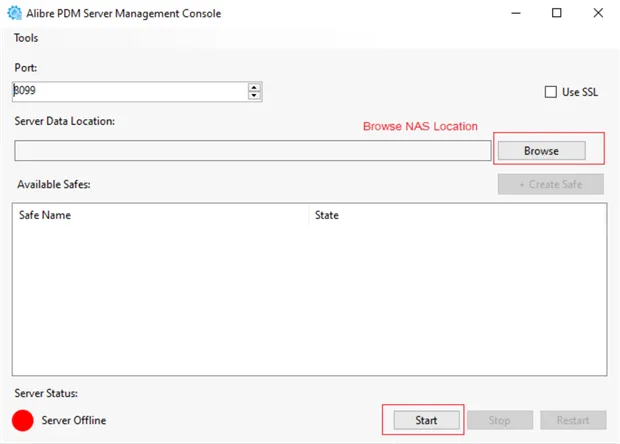Open the Tools menu
Screen dimensions: 620x444
tap(26, 38)
